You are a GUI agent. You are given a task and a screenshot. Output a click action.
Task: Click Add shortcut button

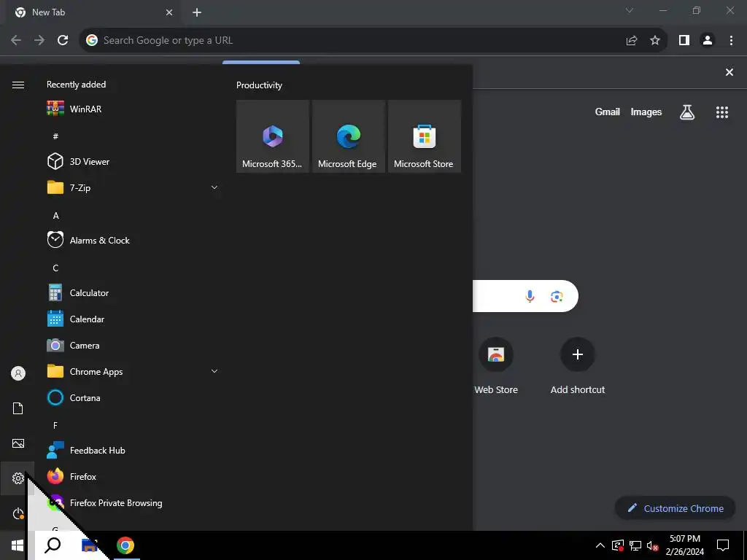tap(578, 366)
